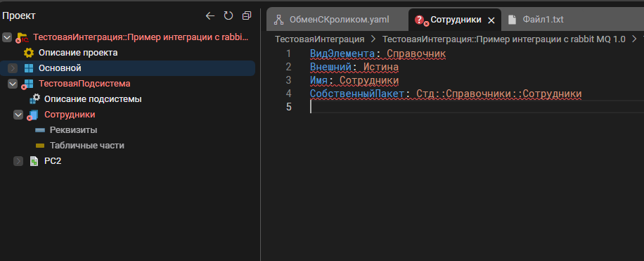Collapse the ТестоваяПодсистема node

[x=13, y=84]
